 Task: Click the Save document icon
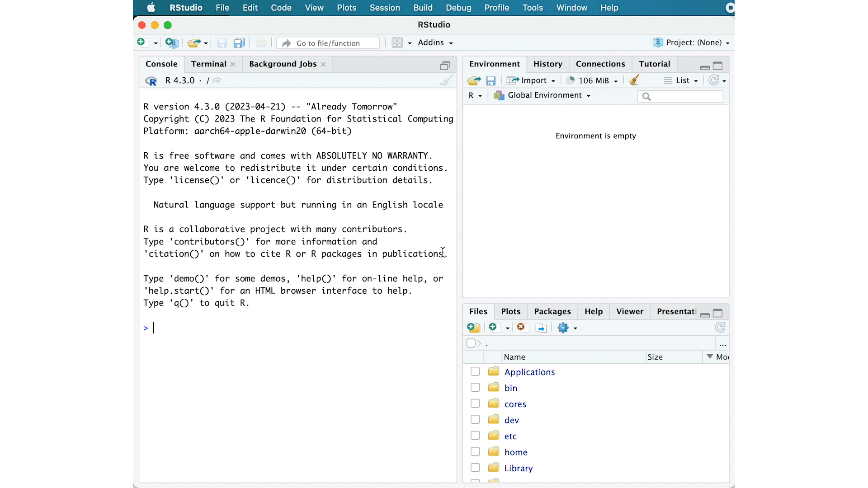coord(222,43)
